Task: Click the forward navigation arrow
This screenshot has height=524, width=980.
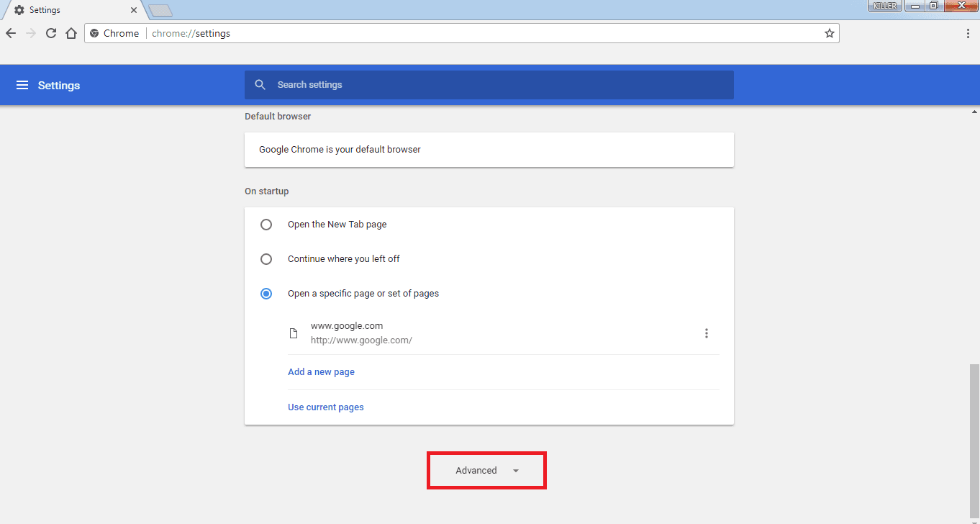Action: (x=30, y=33)
